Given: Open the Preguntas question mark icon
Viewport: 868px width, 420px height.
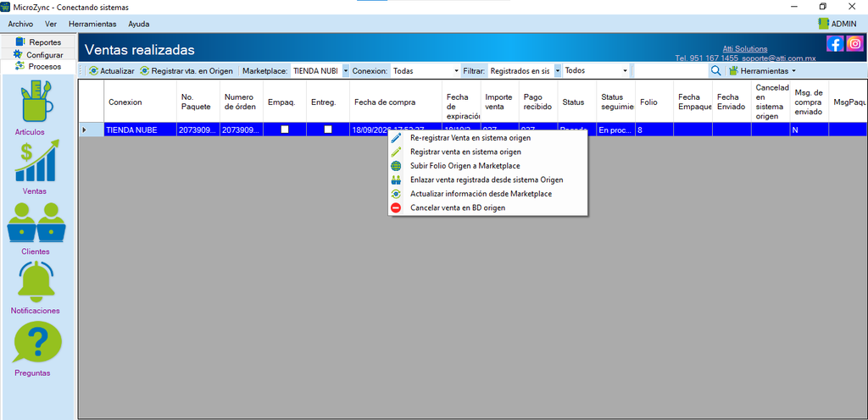Looking at the screenshot, I should tap(37, 342).
